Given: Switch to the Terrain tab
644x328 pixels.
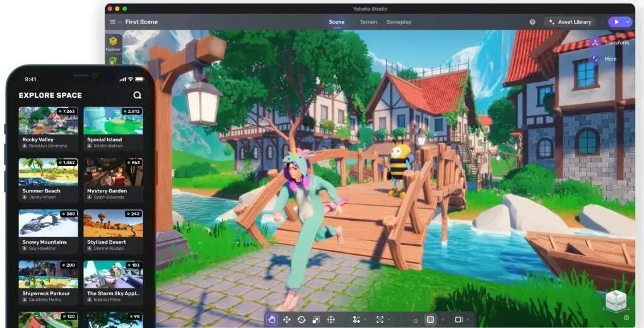Looking at the screenshot, I should click(x=368, y=22).
